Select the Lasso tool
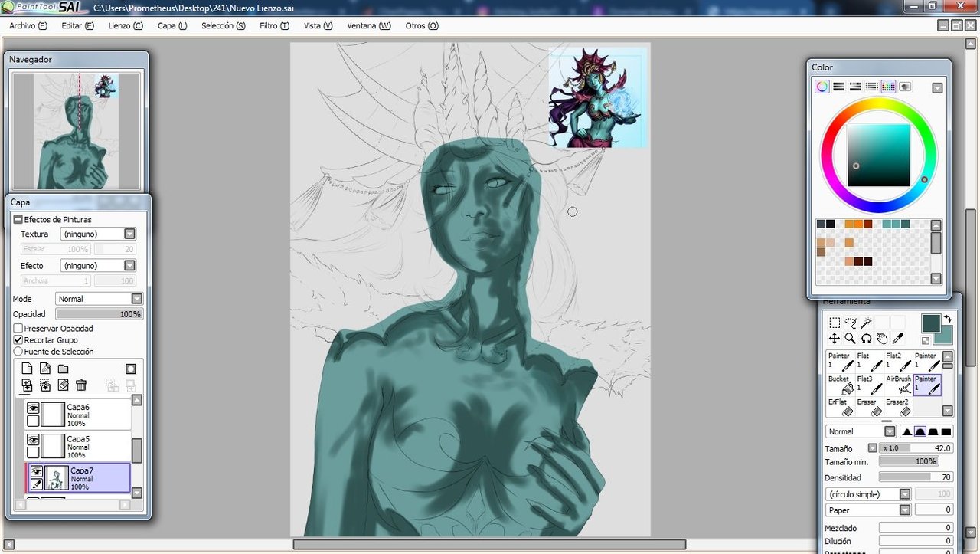This screenshot has width=980, height=554. pos(851,323)
